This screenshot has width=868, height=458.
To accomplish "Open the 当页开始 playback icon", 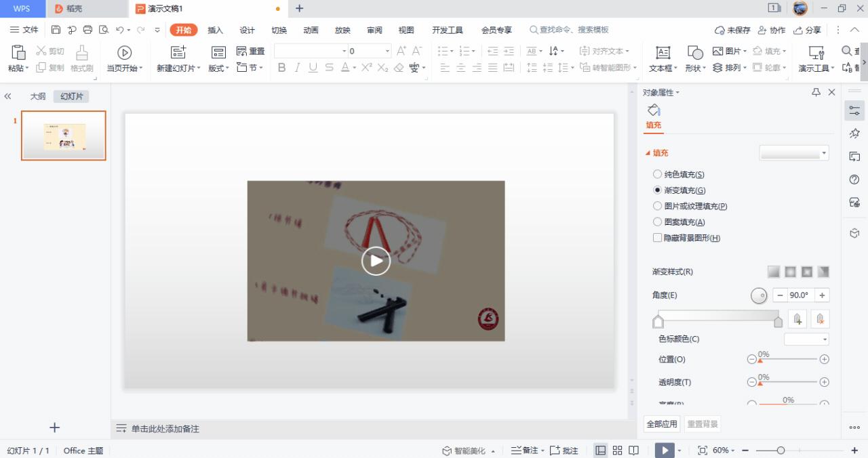I will [124, 59].
